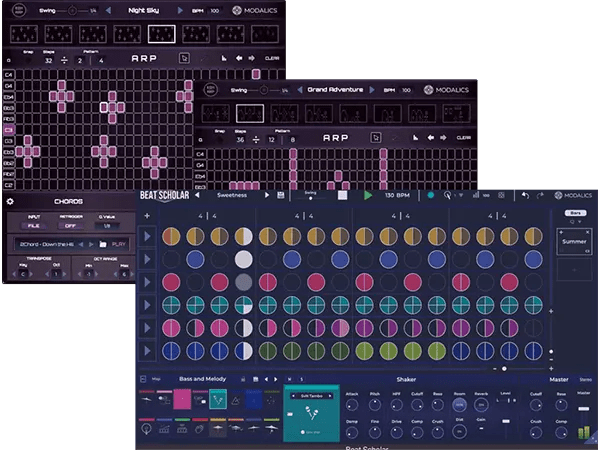Stop playback with the white square button
The width and height of the screenshot is (600, 450).
[342, 196]
